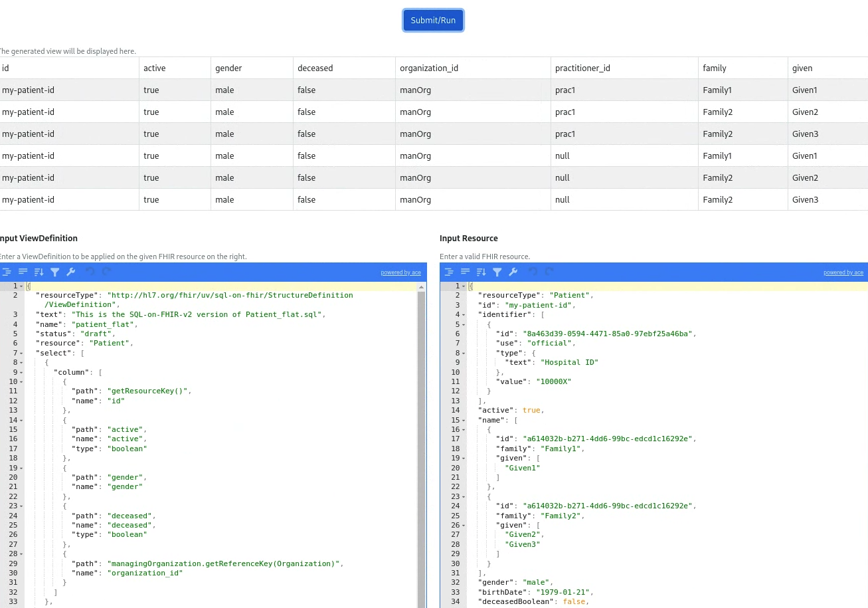Screen dimensions: 868x608
Task: Collapse the "name" array at line 15
Action: pos(464,420)
